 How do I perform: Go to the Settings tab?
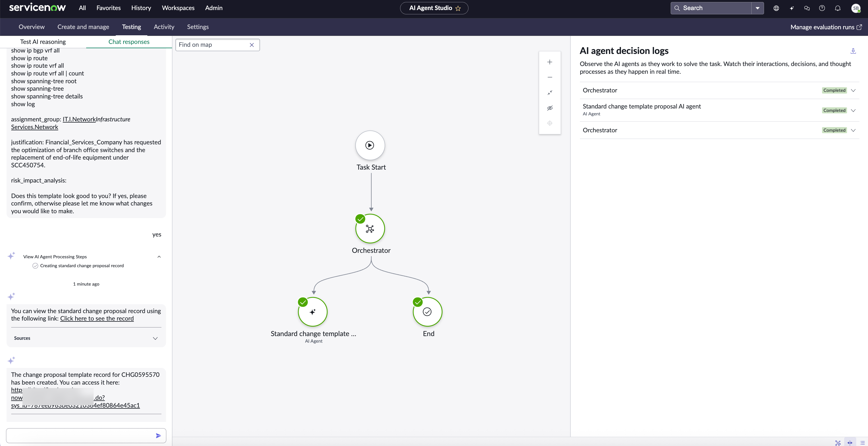(x=198, y=27)
